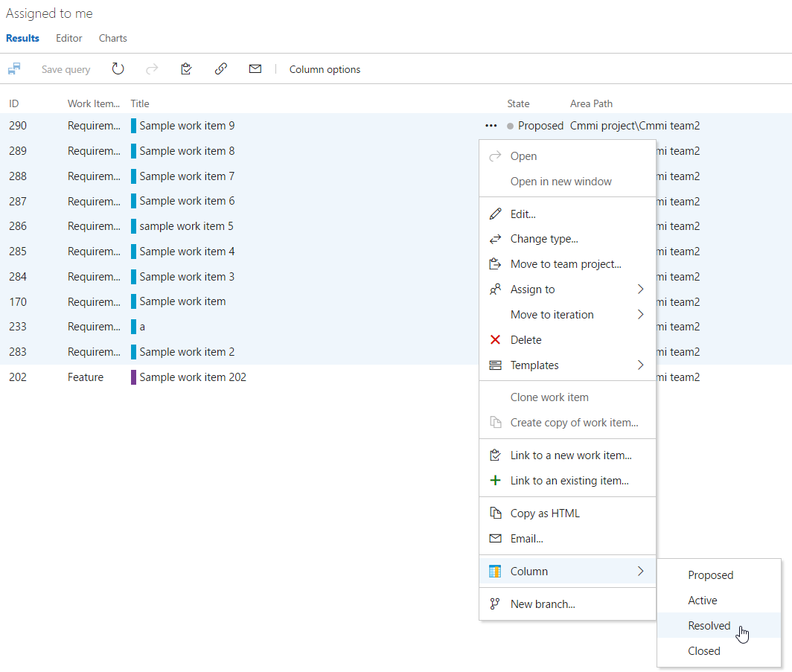Click the branch icon by New branch
Viewport: 792px width, 672px height.
coord(496,604)
